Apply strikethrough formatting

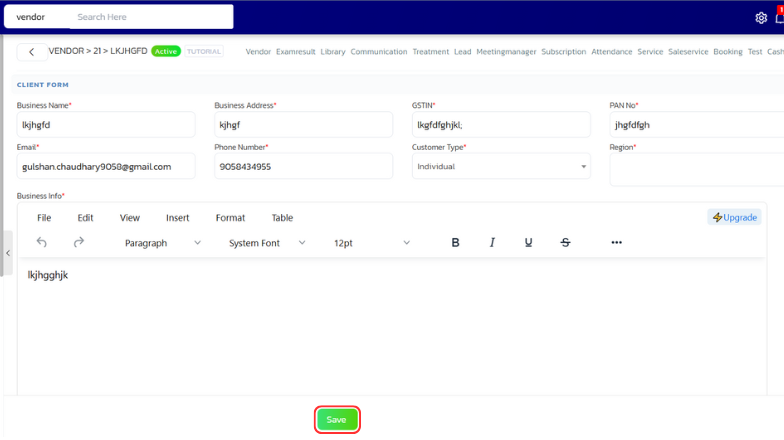[565, 242]
